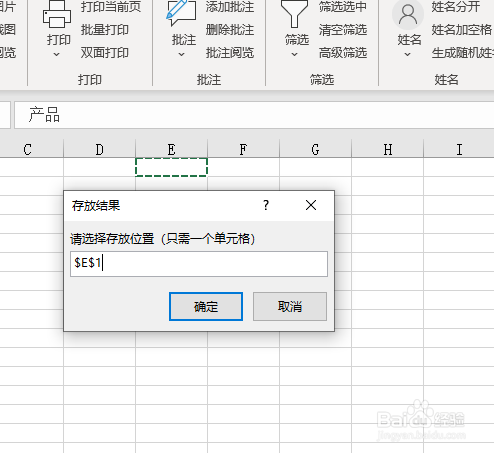Click the 打印 printer icon
494x453 pixels.
pos(57,14)
